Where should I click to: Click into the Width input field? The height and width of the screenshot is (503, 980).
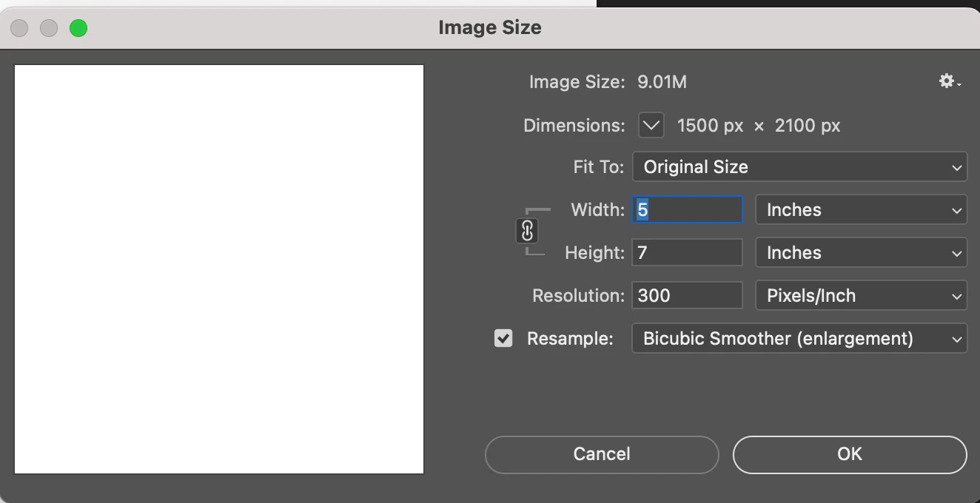[687, 210]
